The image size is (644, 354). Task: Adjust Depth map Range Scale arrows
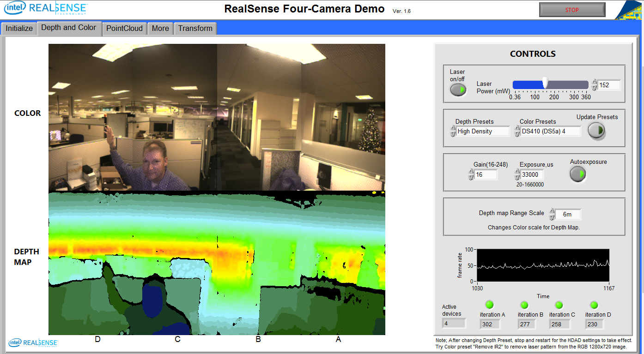(552, 214)
